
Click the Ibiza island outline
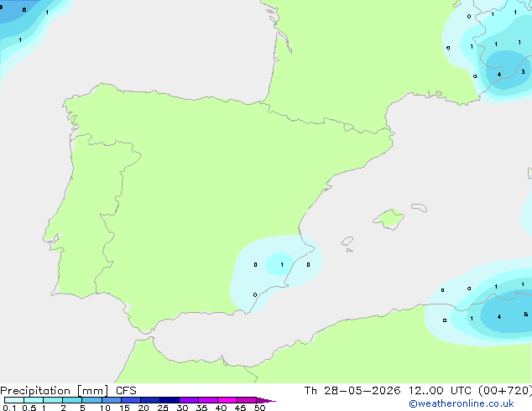[x=347, y=242]
